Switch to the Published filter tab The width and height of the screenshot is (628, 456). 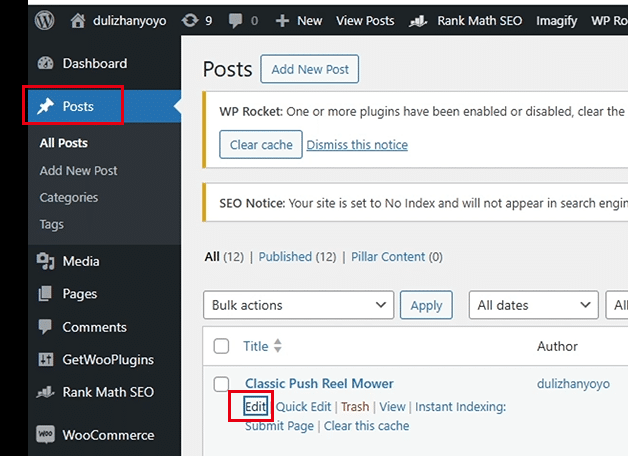point(285,257)
